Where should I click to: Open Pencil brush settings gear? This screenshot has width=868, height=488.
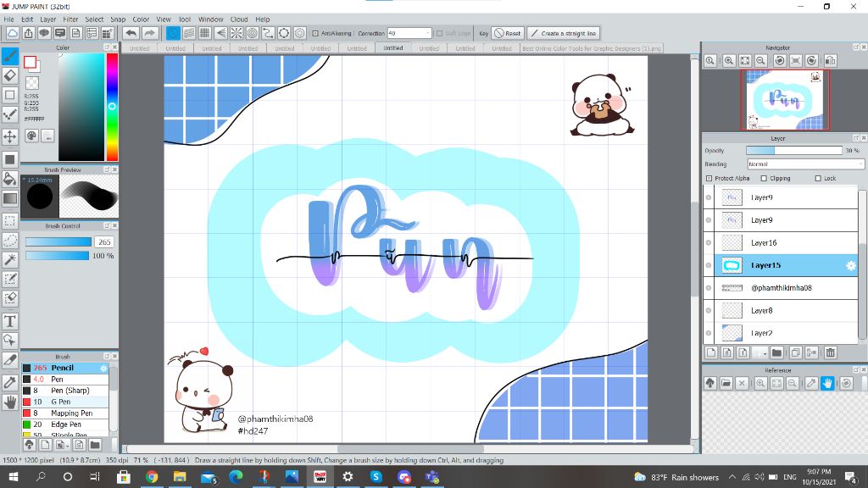coord(103,368)
